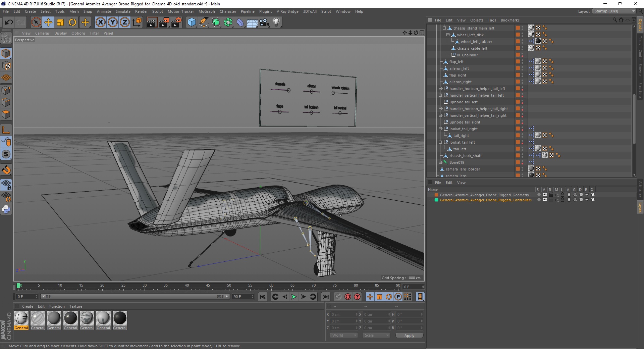The image size is (644, 349).
Task: Activate the Rotate tool in toolbar
Action: pos(72,22)
